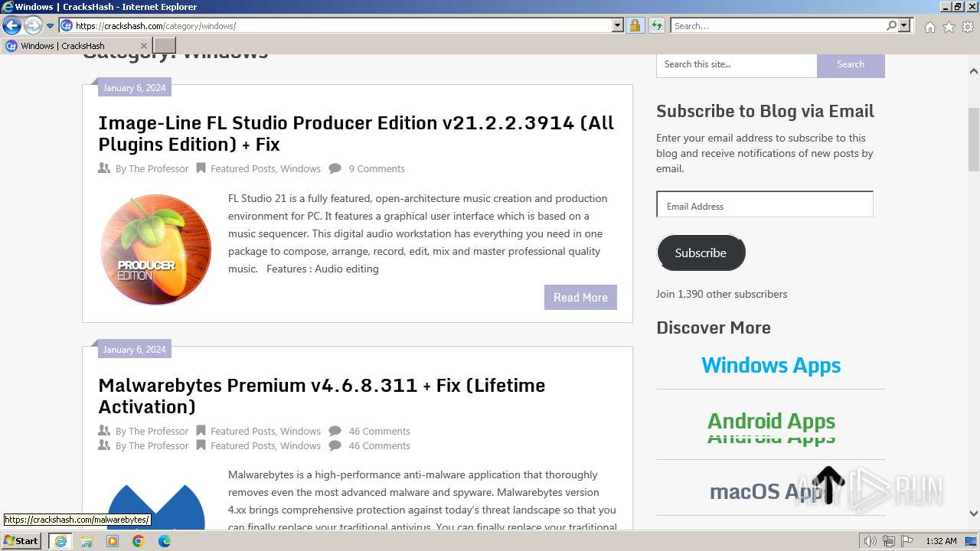The height and width of the screenshot is (551, 980).
Task: Click the Email Address input field
Action: [x=765, y=206]
